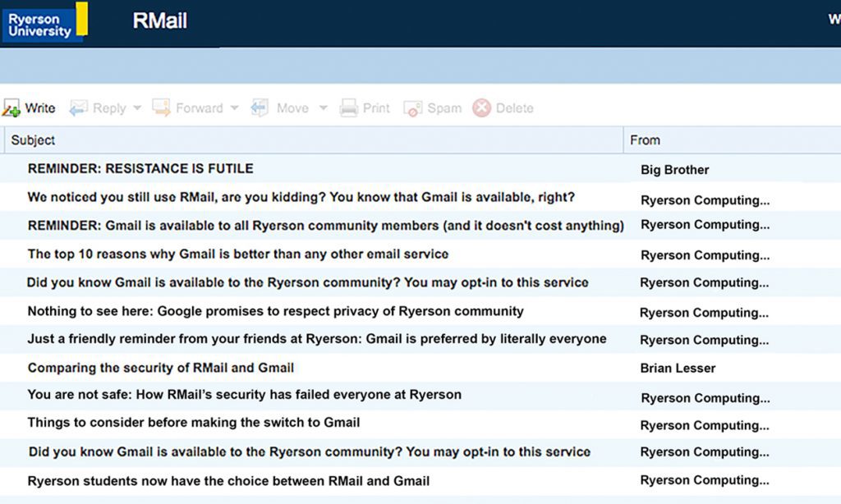The width and height of the screenshot is (841, 504).
Task: Open 'REMINDER: Gmail is available to all Ryerson'
Action: pyautogui.click(x=325, y=226)
